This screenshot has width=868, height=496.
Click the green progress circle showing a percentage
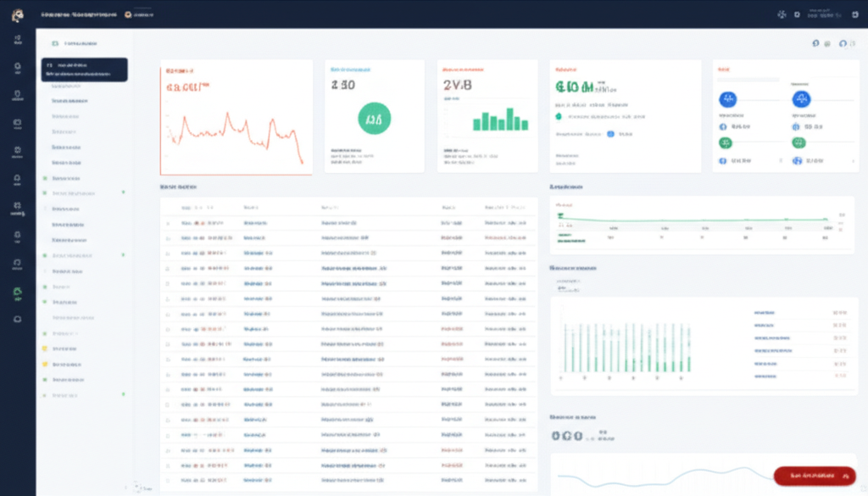pyautogui.click(x=374, y=119)
